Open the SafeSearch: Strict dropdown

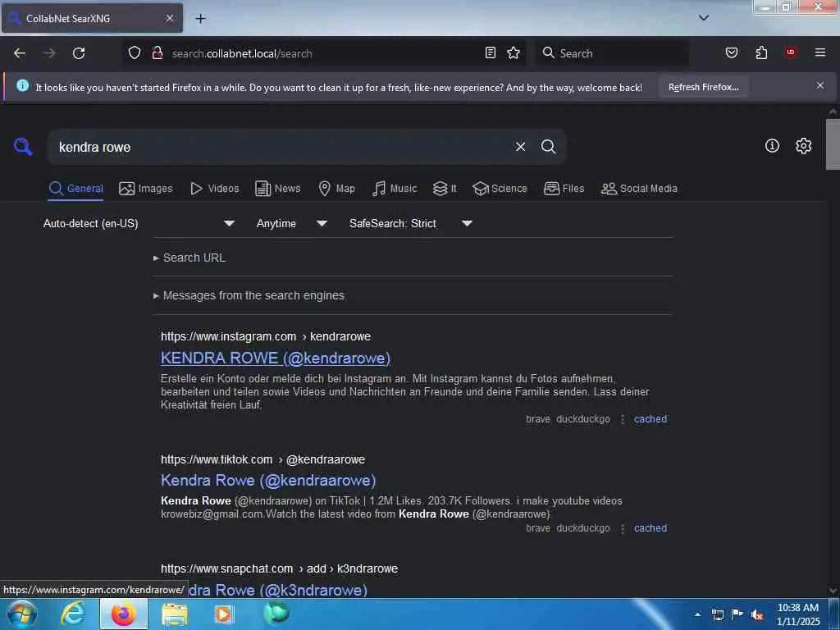(411, 223)
